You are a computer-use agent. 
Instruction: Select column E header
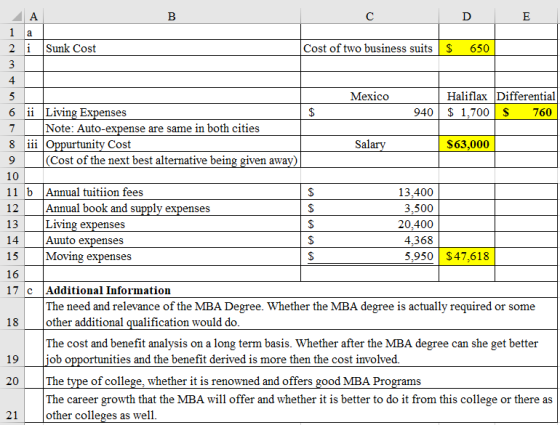(x=526, y=16)
